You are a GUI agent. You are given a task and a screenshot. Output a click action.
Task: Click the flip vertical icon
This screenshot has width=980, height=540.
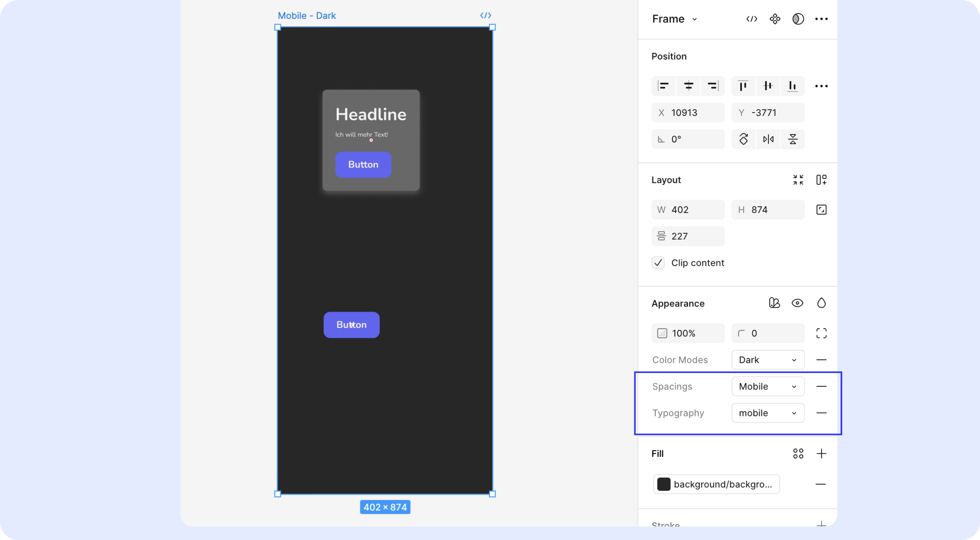[793, 139]
